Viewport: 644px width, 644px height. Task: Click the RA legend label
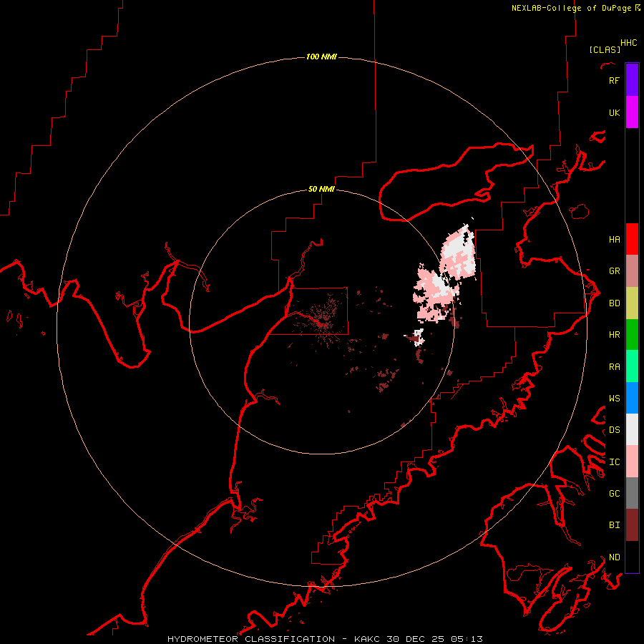[614, 367]
